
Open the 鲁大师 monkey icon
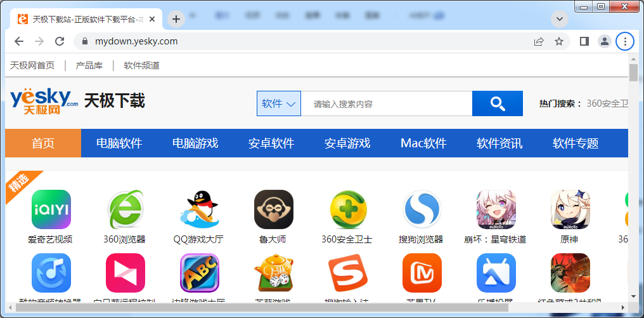274,209
